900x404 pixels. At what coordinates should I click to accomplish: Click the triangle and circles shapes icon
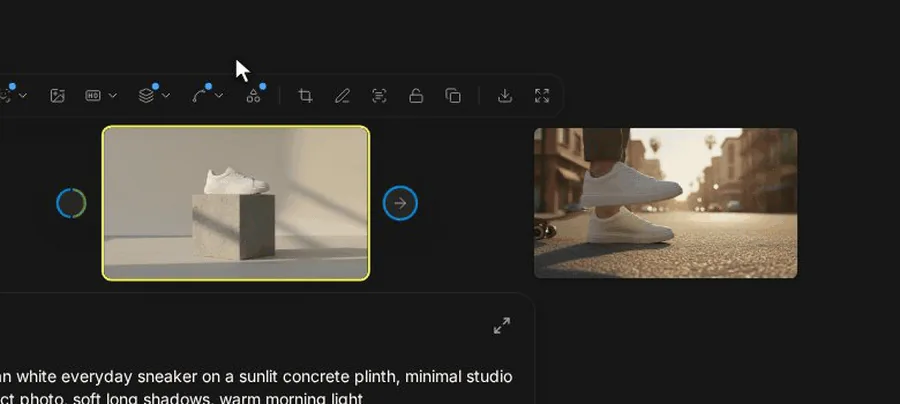[x=253, y=96]
